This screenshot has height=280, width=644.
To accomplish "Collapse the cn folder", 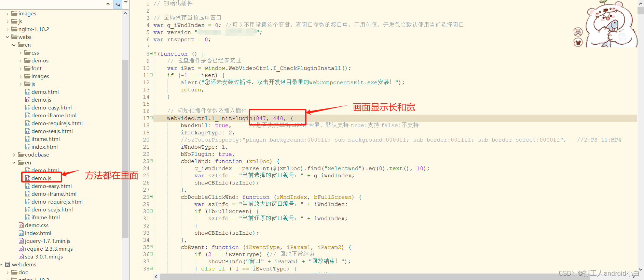I will [x=14, y=45].
